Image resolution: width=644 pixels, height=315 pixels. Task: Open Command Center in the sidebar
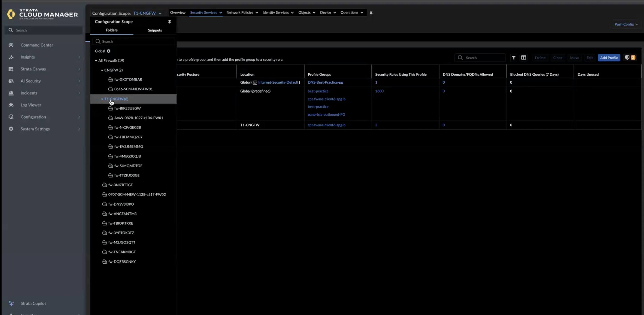click(x=37, y=45)
